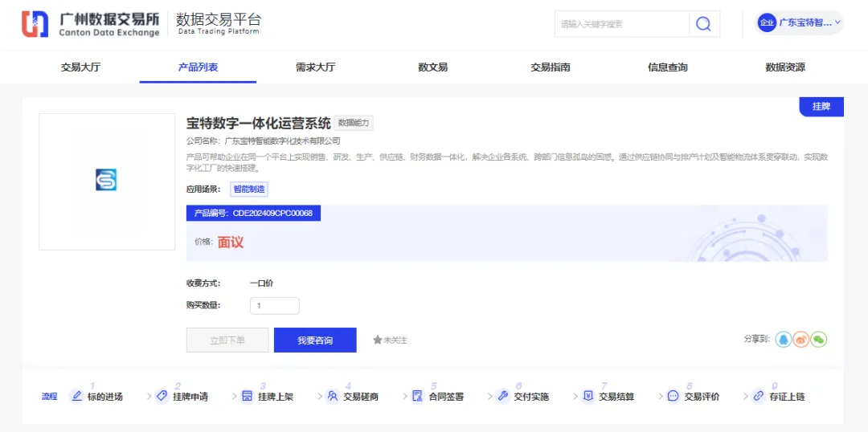Viewport: 868px width, 432px height.
Task: Click the 存证上链 chain link step icon
Action: coord(759,396)
